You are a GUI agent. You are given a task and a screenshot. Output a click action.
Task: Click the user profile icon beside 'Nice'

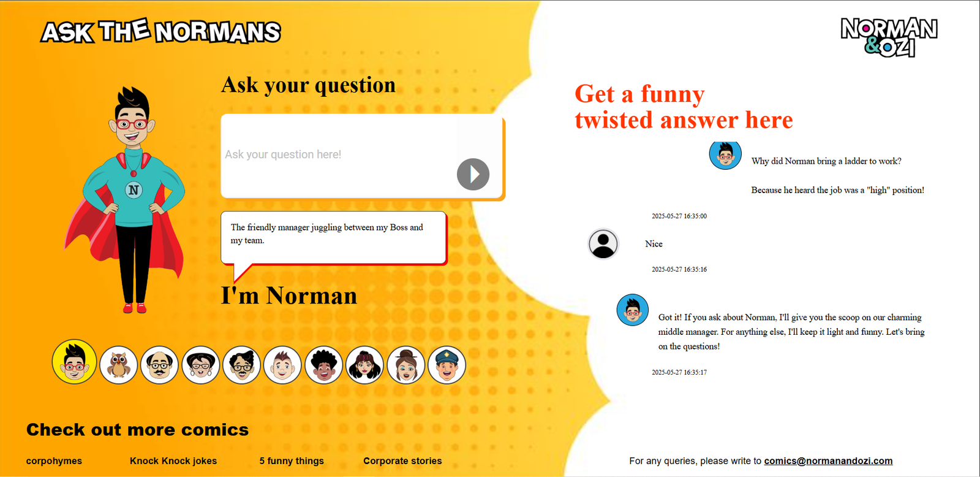(x=603, y=244)
